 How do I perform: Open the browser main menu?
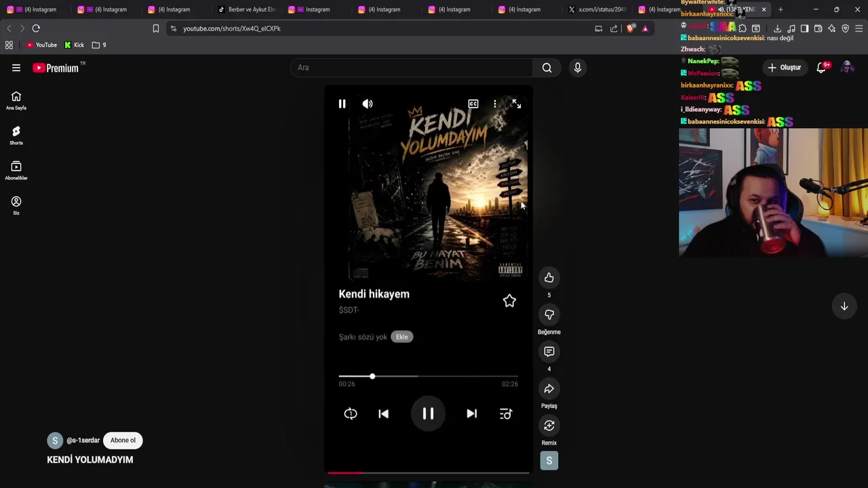pos(859,28)
